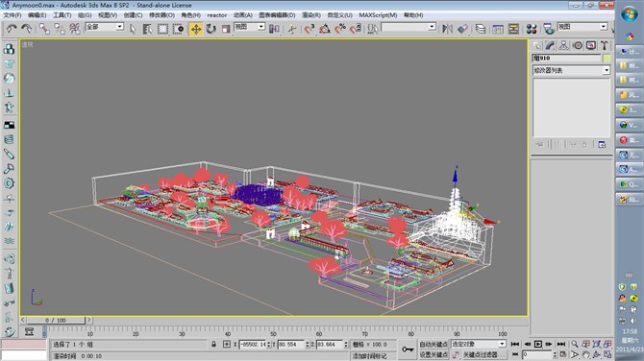Open the 工具(T) menu
This screenshot has width=644, height=361.
[62, 15]
